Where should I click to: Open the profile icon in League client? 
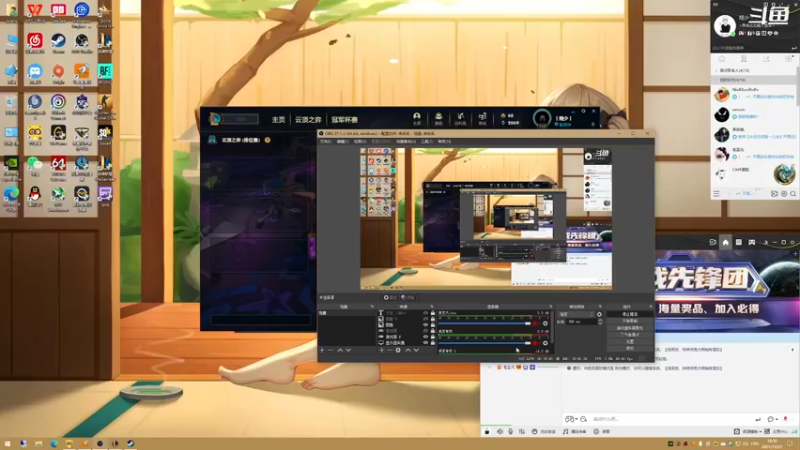[x=417, y=118]
